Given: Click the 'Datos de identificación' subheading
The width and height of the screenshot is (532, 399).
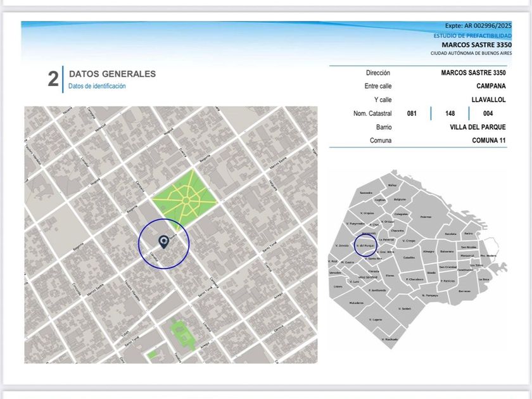Looking at the screenshot, I should coord(97,86).
